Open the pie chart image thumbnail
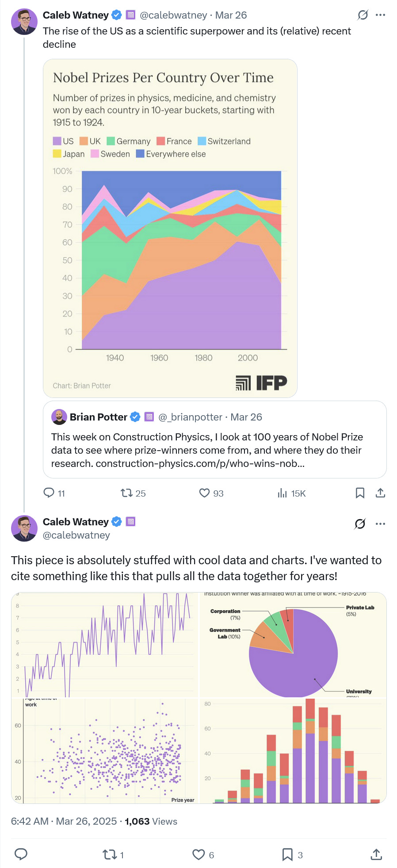Image resolution: width=397 pixels, height=868 pixels. (293, 645)
